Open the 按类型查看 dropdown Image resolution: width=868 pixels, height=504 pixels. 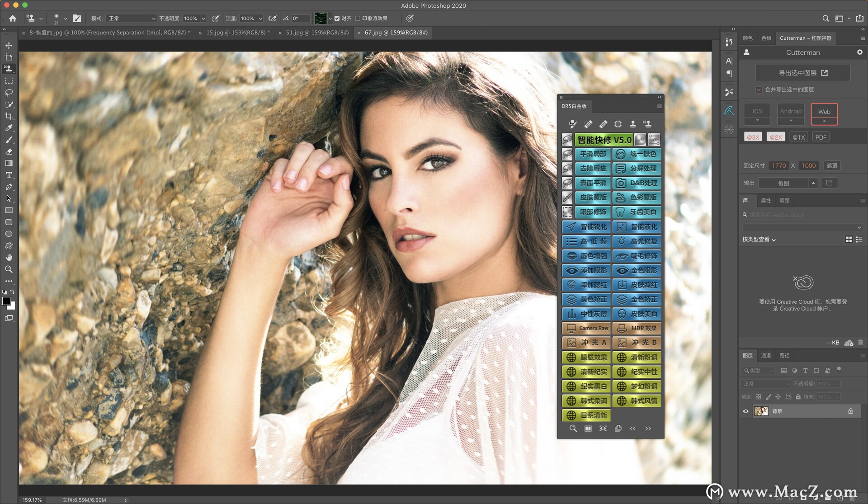[759, 240]
